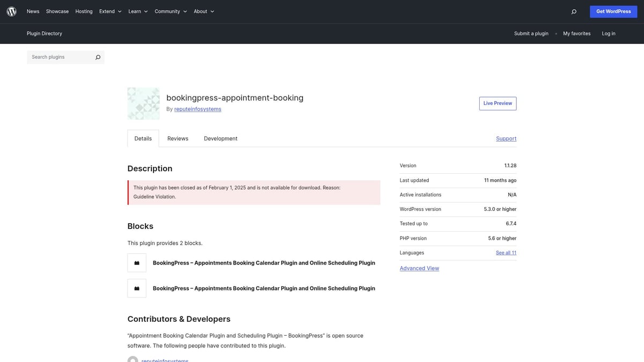
Task: Open the site search magnifier icon
Action: pos(574,11)
